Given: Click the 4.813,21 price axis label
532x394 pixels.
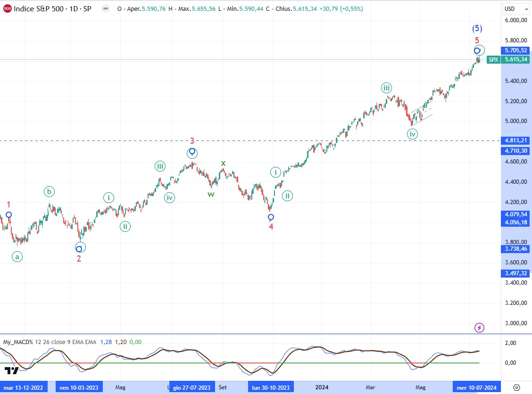Looking at the screenshot, I should pos(515,140).
